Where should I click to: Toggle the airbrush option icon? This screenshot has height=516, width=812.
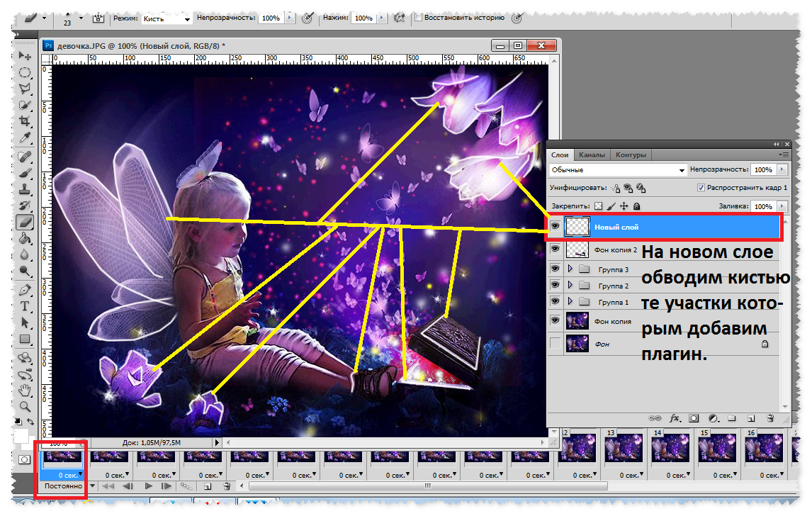tap(399, 18)
